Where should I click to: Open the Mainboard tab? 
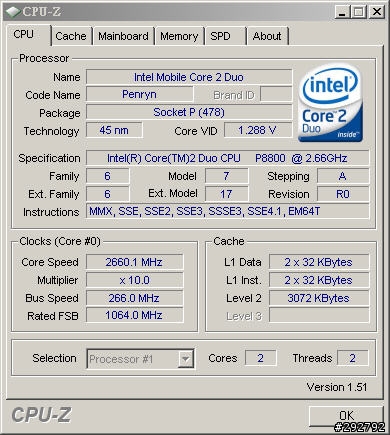[123, 36]
